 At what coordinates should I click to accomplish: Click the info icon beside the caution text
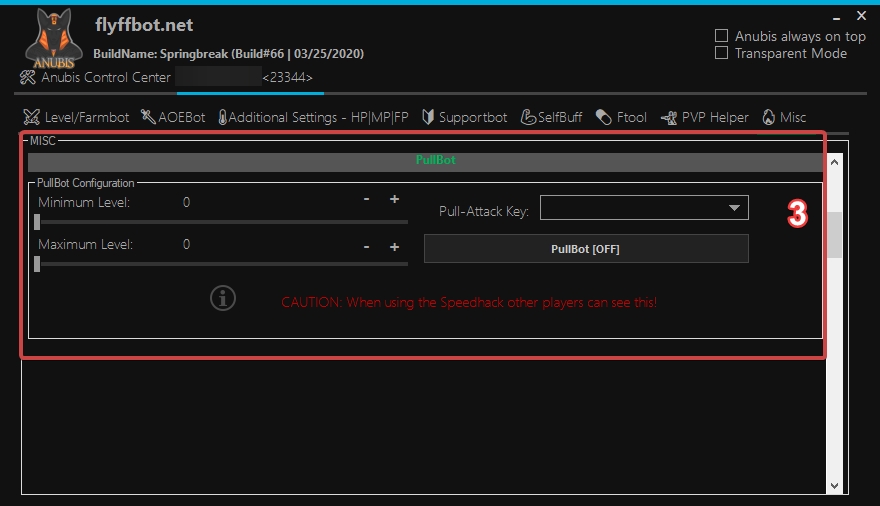(x=223, y=298)
